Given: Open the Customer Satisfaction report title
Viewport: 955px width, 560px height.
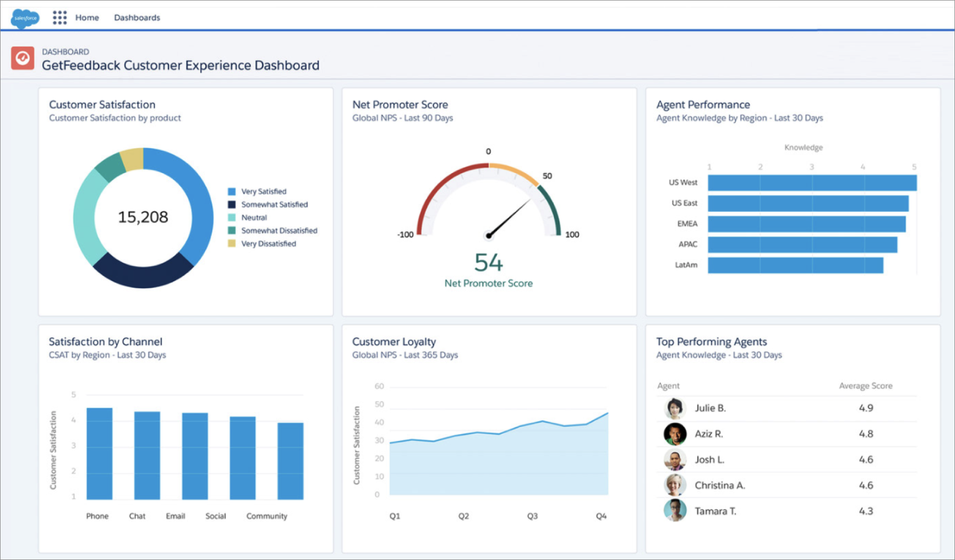Looking at the screenshot, I should coord(102,105).
